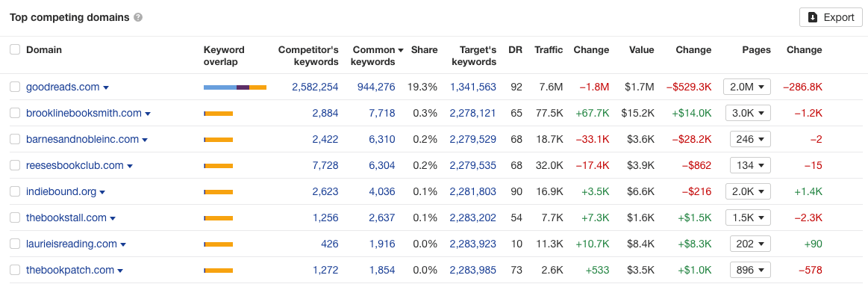Open the laurieisreading.com domain link
868x284 pixels.
(72, 244)
